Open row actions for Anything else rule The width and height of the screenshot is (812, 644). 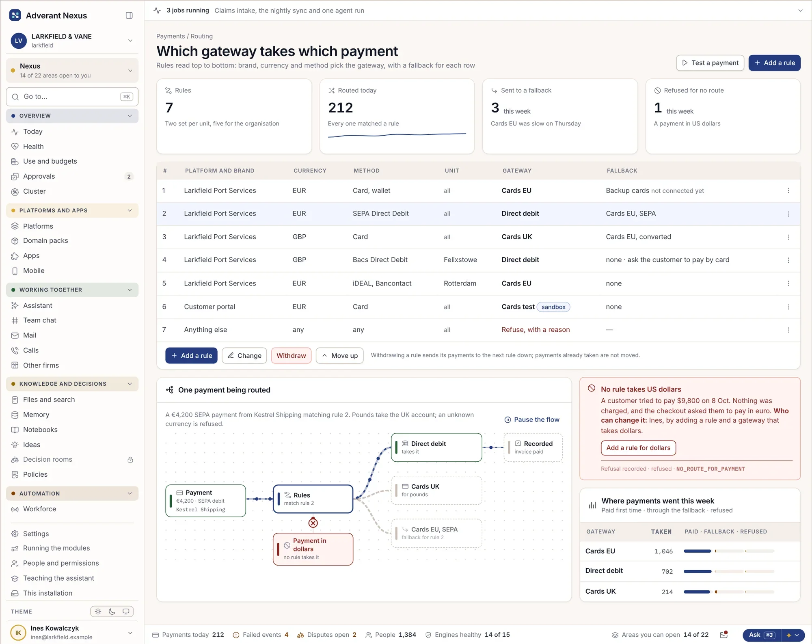[x=788, y=330]
